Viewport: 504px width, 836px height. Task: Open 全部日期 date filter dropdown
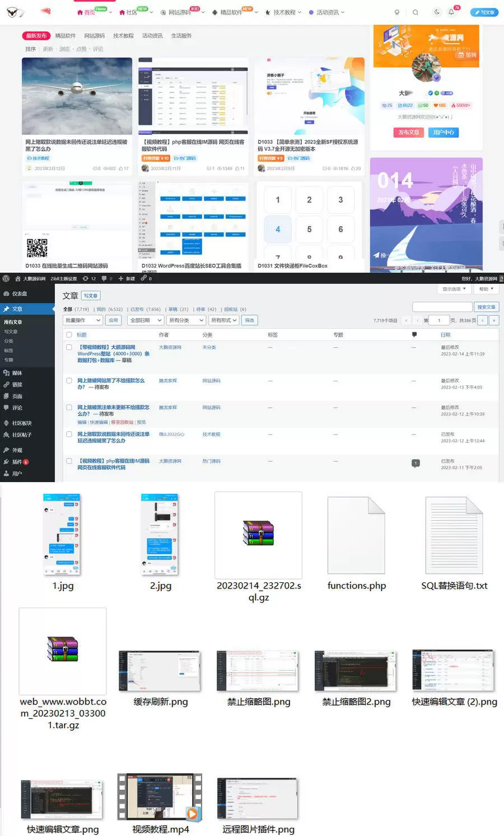point(146,320)
